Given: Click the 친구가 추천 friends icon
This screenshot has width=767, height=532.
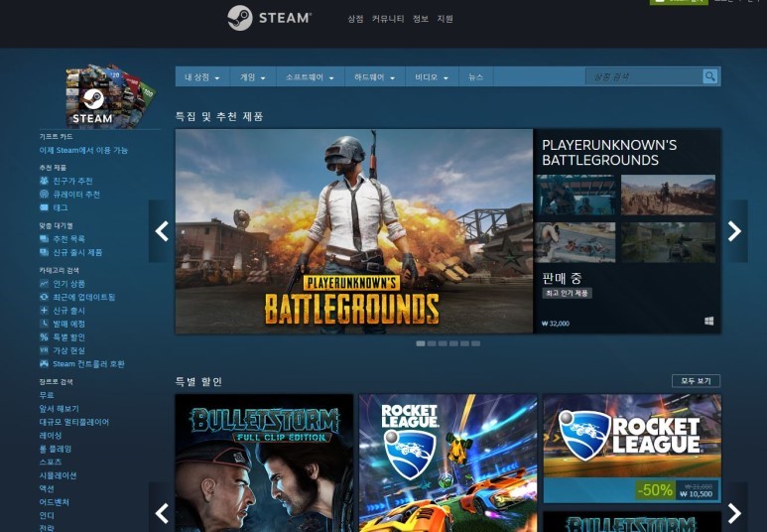Looking at the screenshot, I should (x=44, y=181).
